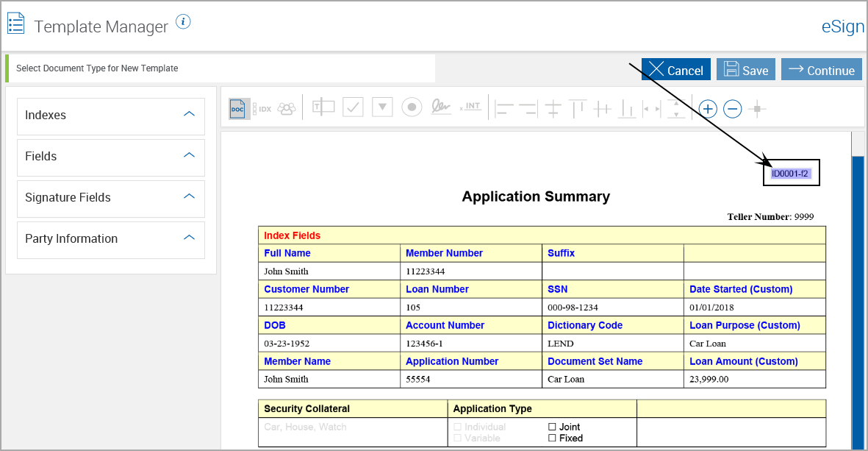Click the Index Fields table header
Screen dimensions: 868x451
point(293,235)
